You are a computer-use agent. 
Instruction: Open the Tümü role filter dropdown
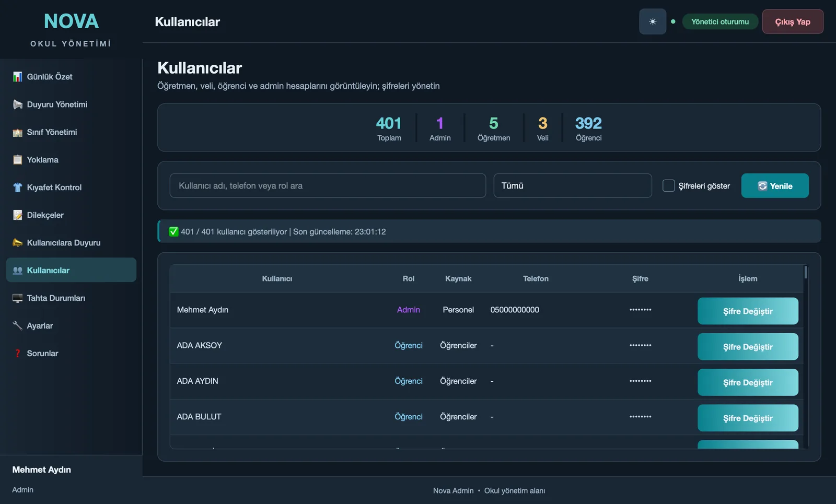click(573, 185)
